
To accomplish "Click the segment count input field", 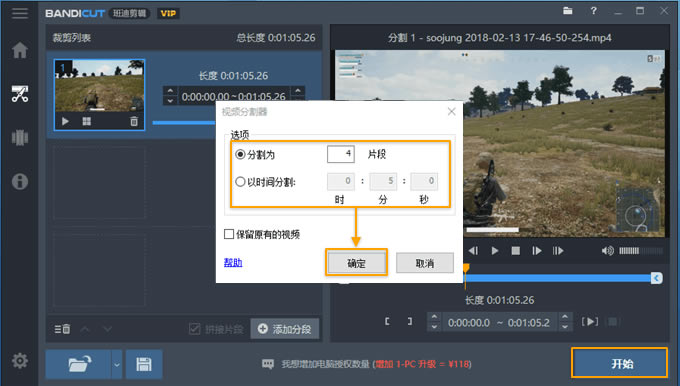I will pyautogui.click(x=341, y=154).
